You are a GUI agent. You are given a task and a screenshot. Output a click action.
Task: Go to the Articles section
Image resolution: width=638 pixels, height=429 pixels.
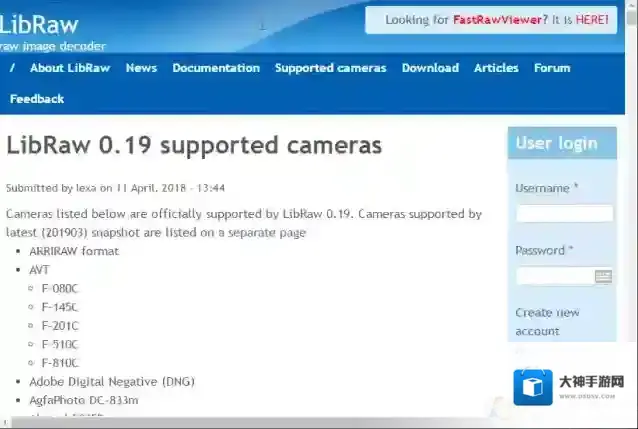pyautogui.click(x=496, y=68)
